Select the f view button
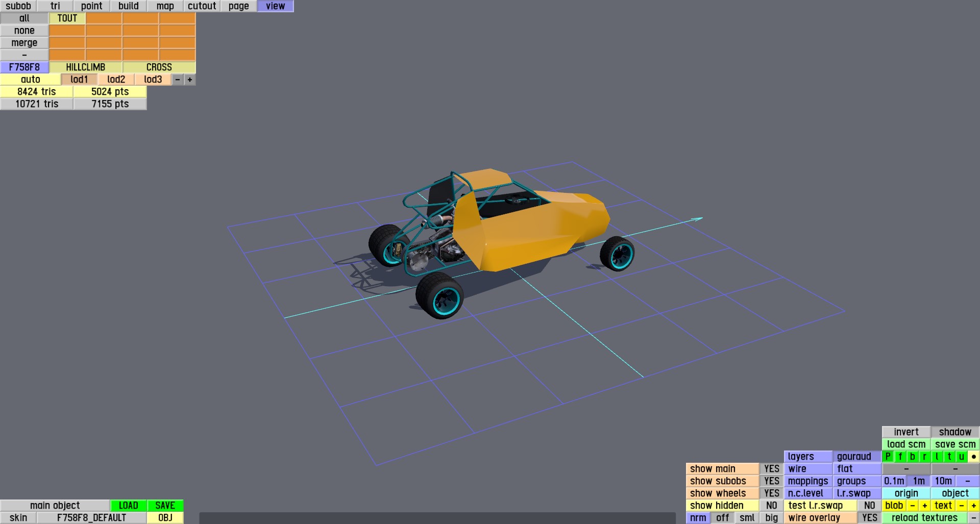The width and height of the screenshot is (980, 524). (900, 457)
